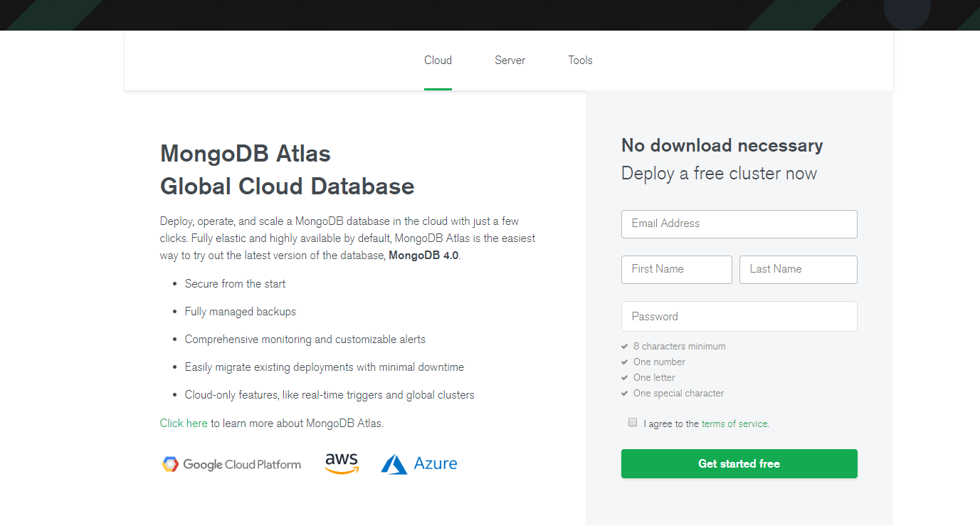Click the Get started free button
Screen dimensions: 980x526
pyautogui.click(x=739, y=463)
